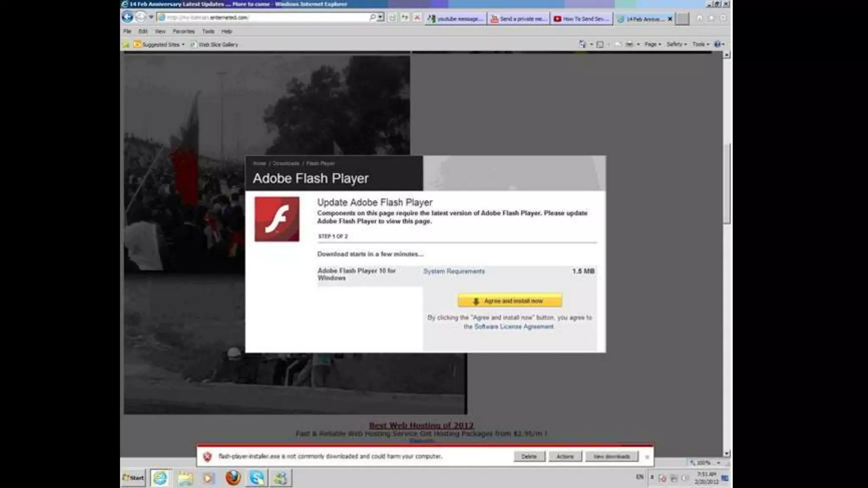Expand the zoom level 100% dropdown
Image resolution: width=868 pixels, height=488 pixels.
coord(718,463)
